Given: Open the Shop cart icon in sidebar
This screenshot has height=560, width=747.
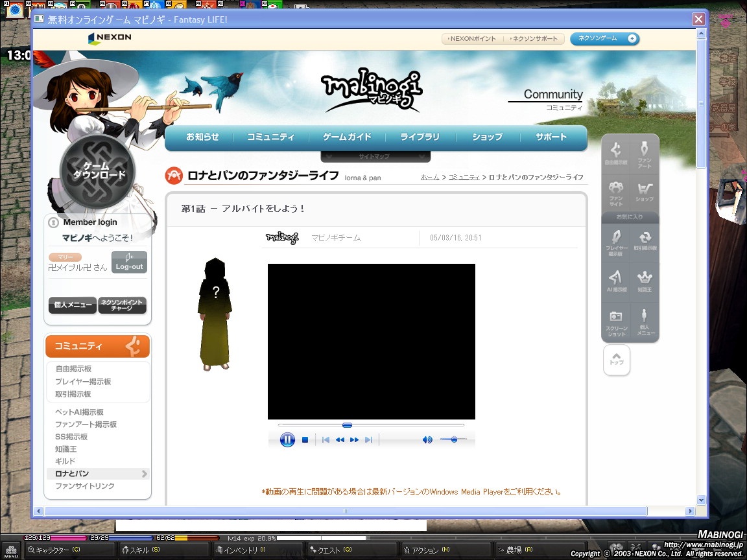Looking at the screenshot, I should coord(645,192).
